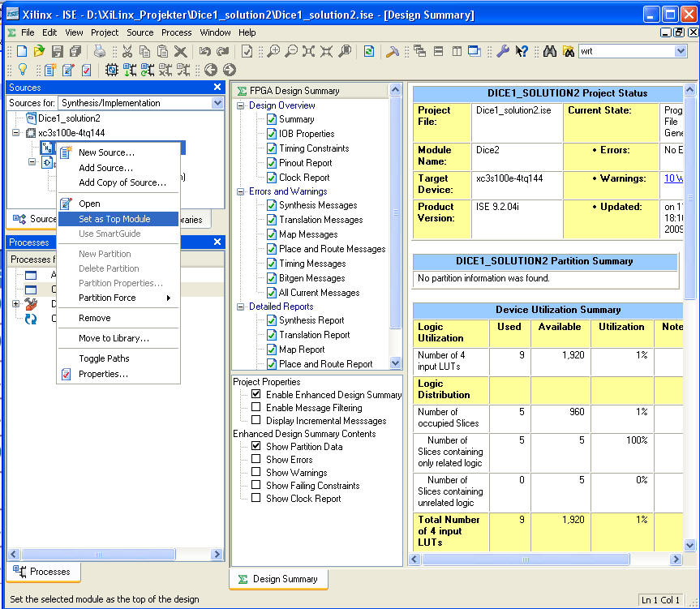This screenshot has height=609, width=700.
Task: Click Move to Library... option
Action: 118,338
